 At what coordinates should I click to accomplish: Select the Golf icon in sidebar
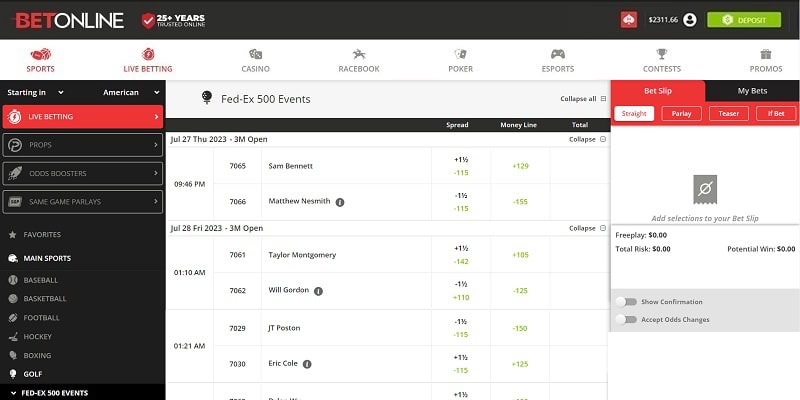pyautogui.click(x=13, y=374)
